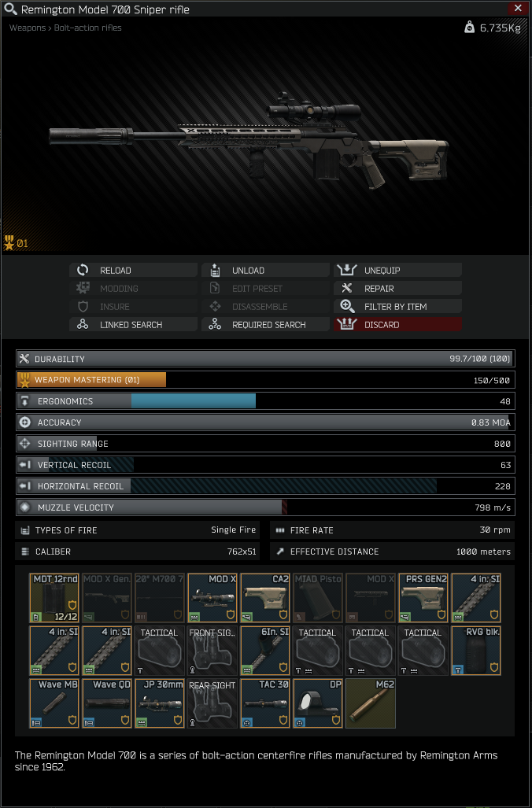Unload the rifle's magazine
532x808 pixels.
tap(265, 271)
